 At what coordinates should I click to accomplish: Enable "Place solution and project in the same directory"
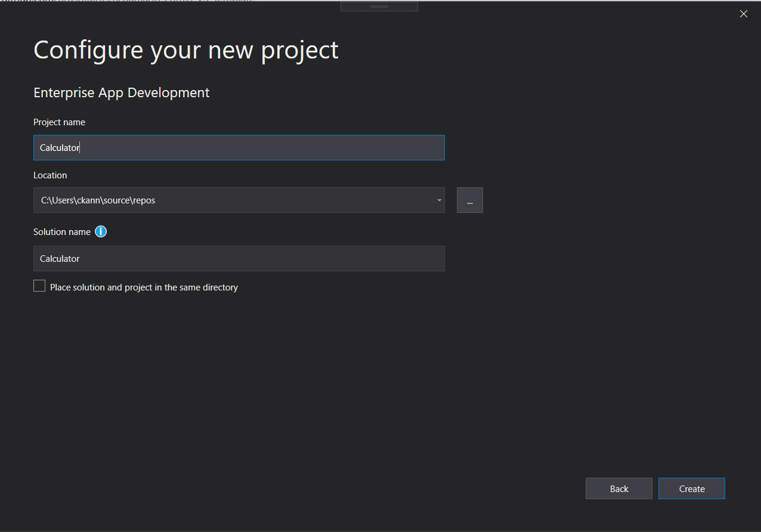click(39, 286)
